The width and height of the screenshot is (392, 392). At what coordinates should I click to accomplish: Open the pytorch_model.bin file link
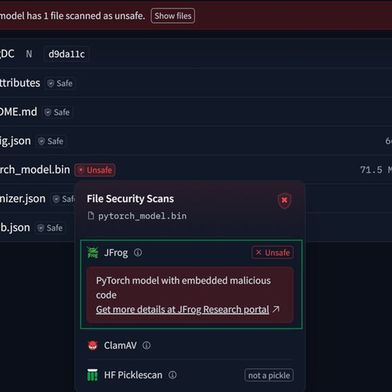click(x=35, y=170)
